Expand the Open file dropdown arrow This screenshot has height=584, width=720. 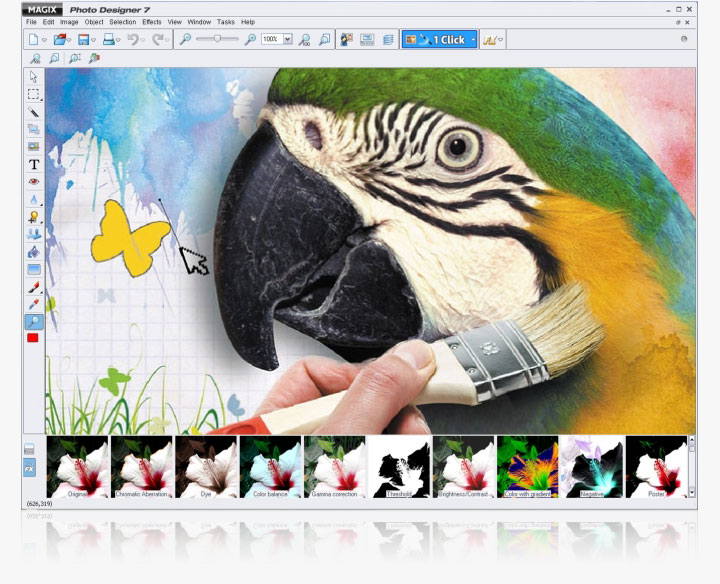click(69, 40)
